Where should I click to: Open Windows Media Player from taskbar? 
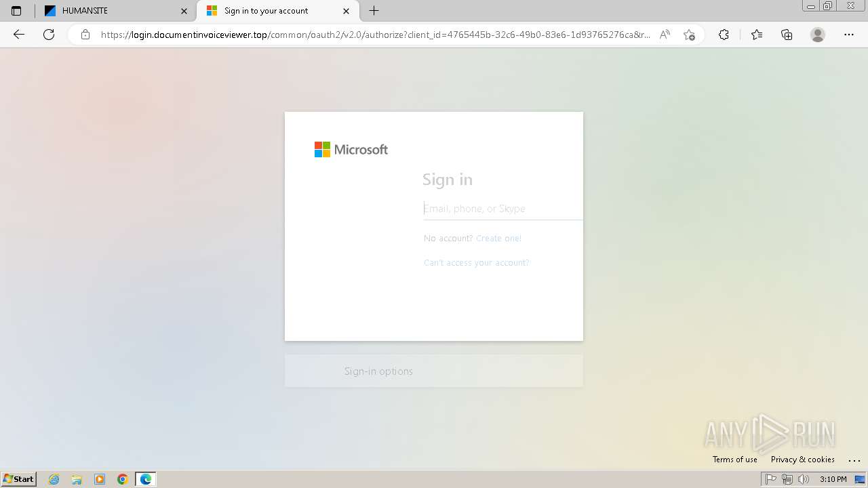click(x=100, y=479)
